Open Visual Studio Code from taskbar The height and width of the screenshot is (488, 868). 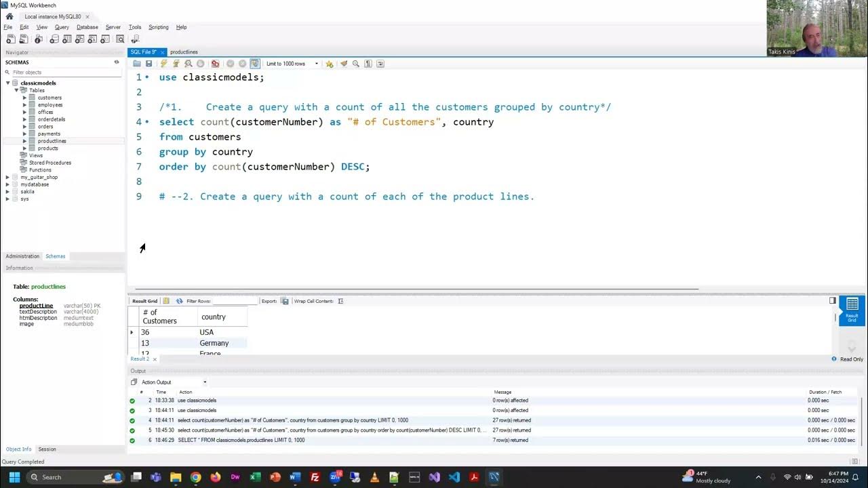[x=454, y=477]
